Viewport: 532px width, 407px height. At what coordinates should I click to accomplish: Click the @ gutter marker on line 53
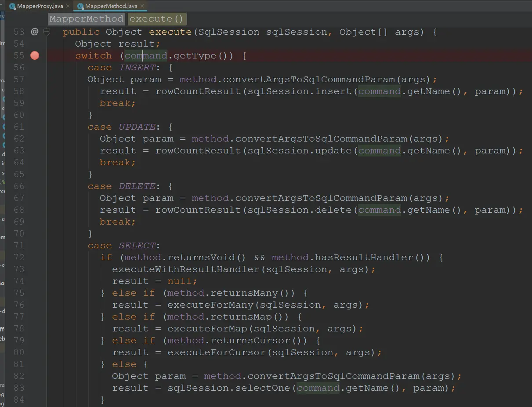click(x=35, y=32)
